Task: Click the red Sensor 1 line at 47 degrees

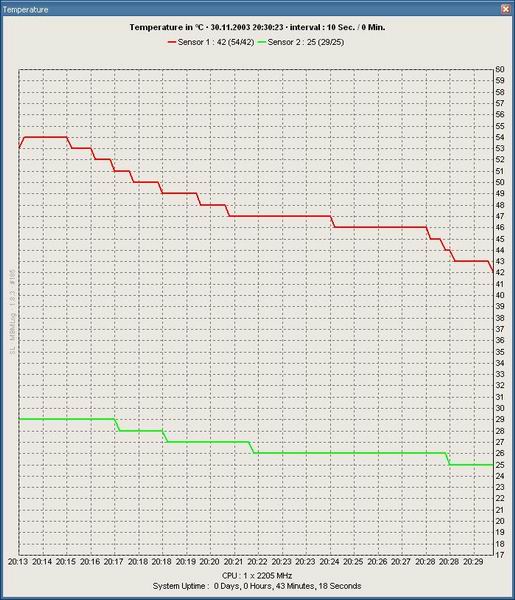Action: coord(280,216)
